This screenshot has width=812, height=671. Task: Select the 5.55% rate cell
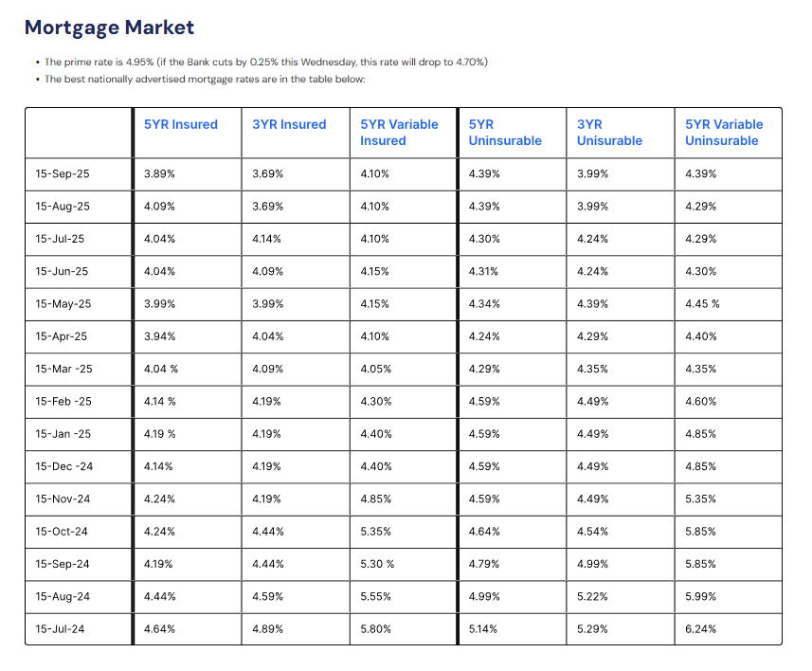(x=375, y=596)
